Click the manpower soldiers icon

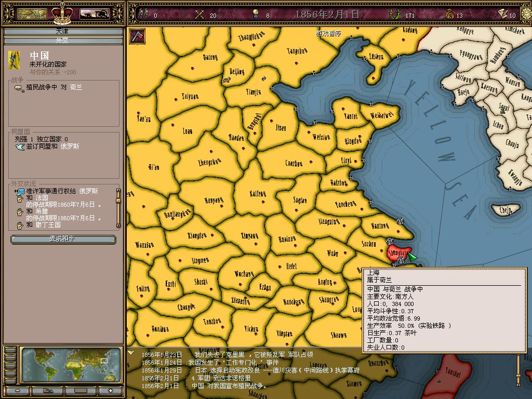144,14
